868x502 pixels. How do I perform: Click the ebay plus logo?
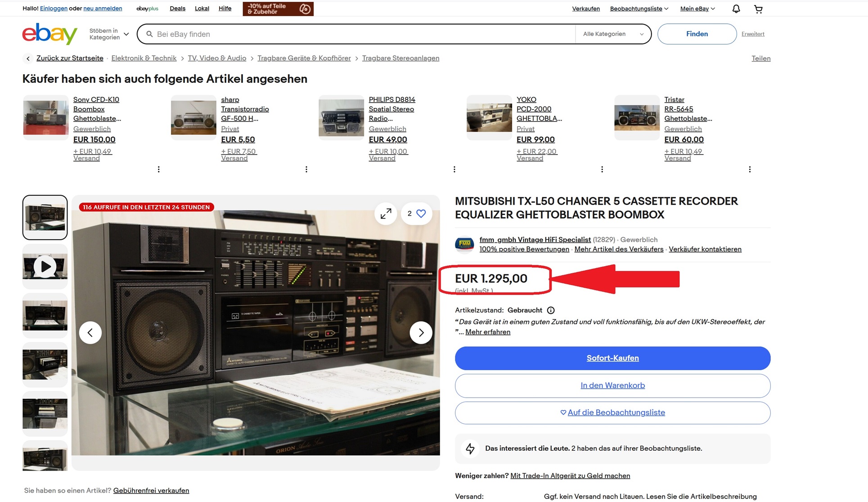click(x=147, y=9)
